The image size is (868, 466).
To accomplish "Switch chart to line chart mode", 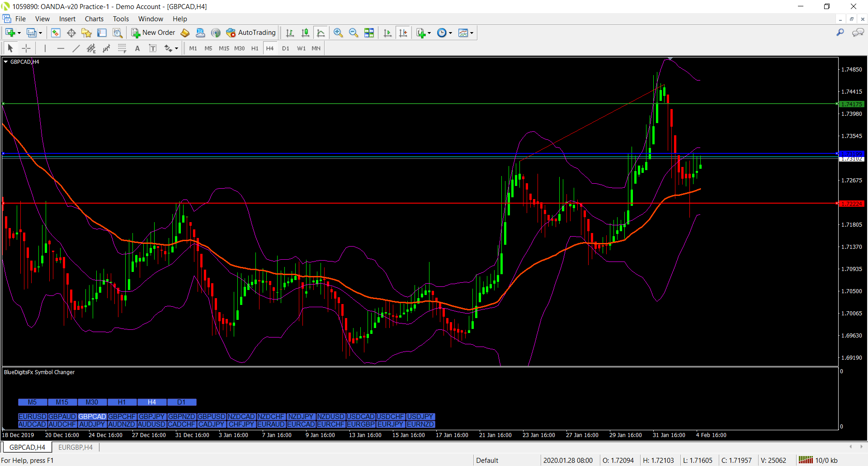I will [321, 33].
